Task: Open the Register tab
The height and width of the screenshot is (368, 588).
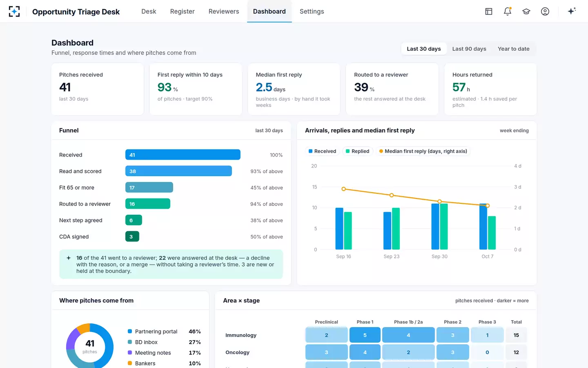Action: (x=182, y=11)
